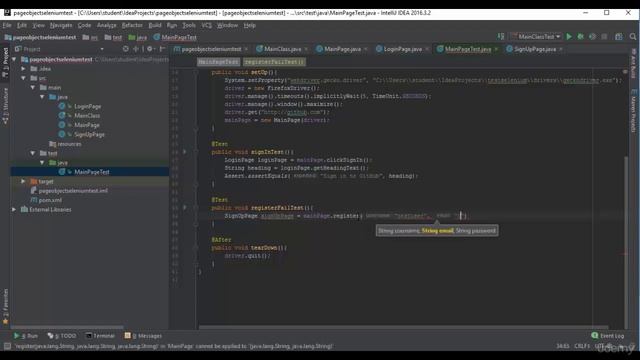Switch to pageobjectseleniumtest pom tab
This screenshot has height=360, width=640.
[x=211, y=49]
